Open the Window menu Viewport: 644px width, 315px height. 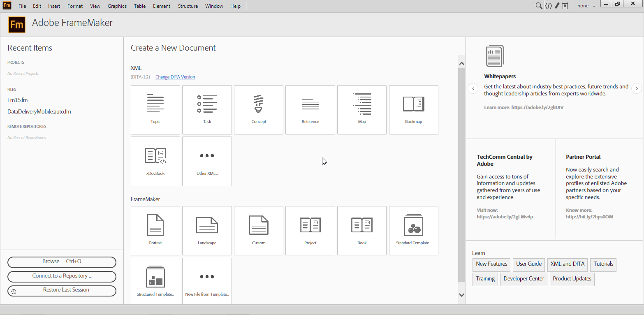tap(214, 6)
